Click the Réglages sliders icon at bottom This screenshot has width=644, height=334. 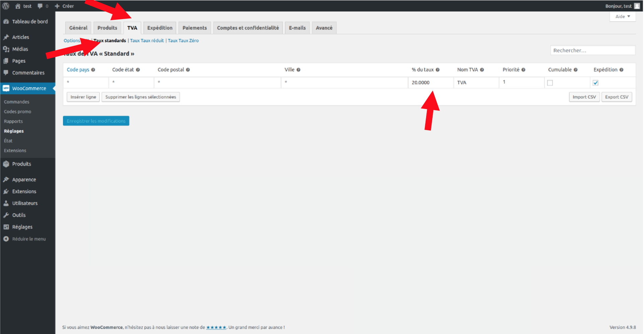pos(6,227)
